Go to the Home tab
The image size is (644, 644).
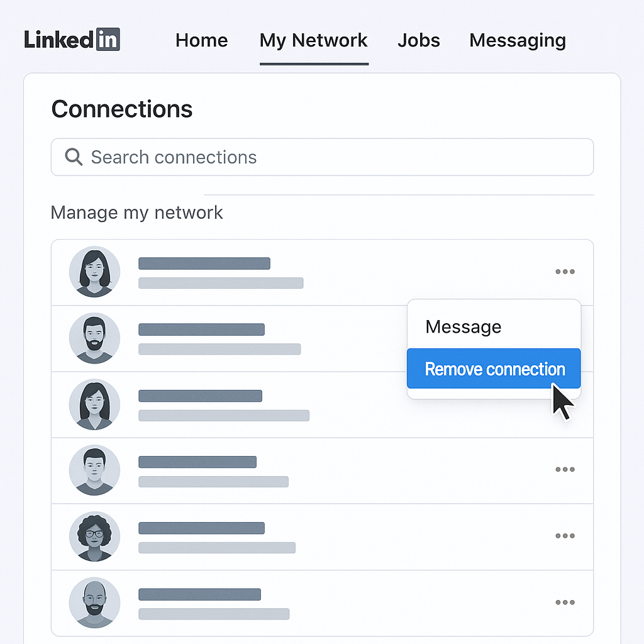201,41
